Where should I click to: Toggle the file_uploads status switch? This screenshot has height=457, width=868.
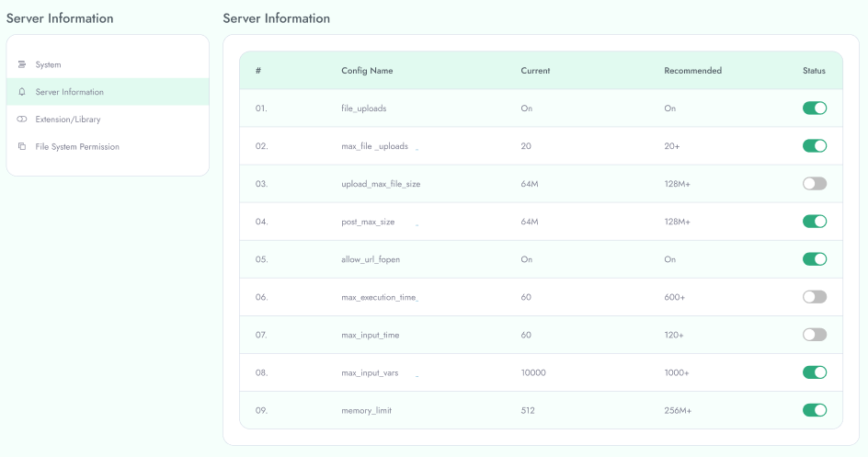[x=815, y=108]
